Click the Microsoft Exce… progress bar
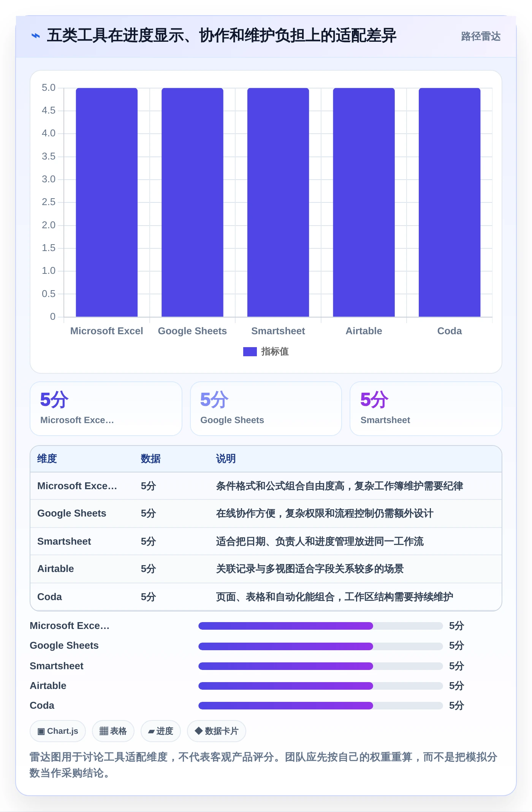This screenshot has width=532, height=812. tap(321, 626)
